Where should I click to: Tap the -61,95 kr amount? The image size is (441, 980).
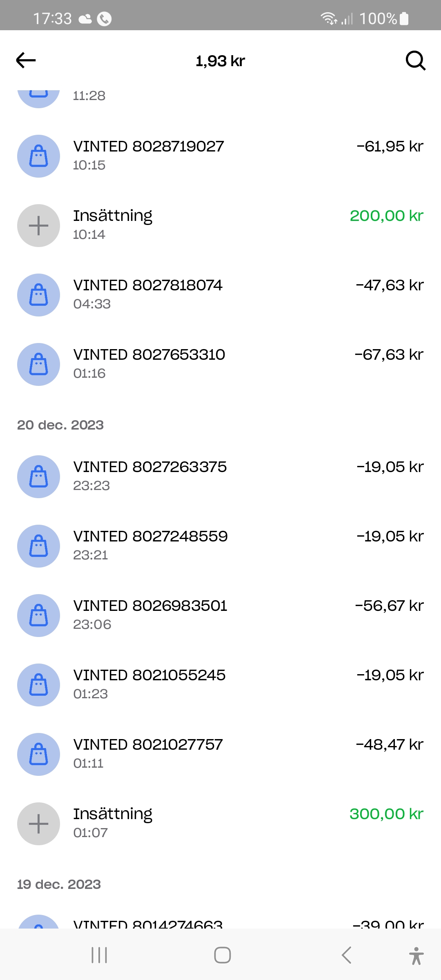(390, 147)
